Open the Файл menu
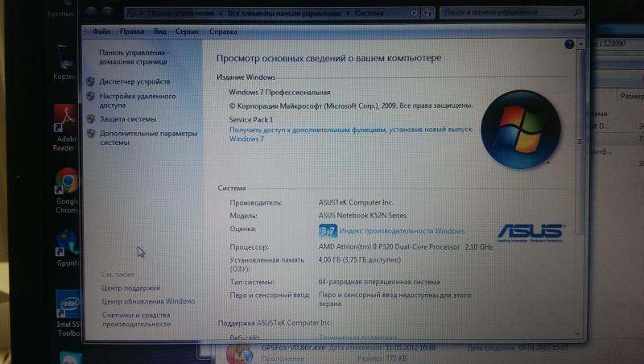Viewport: 644px width, 364px height. [101, 31]
